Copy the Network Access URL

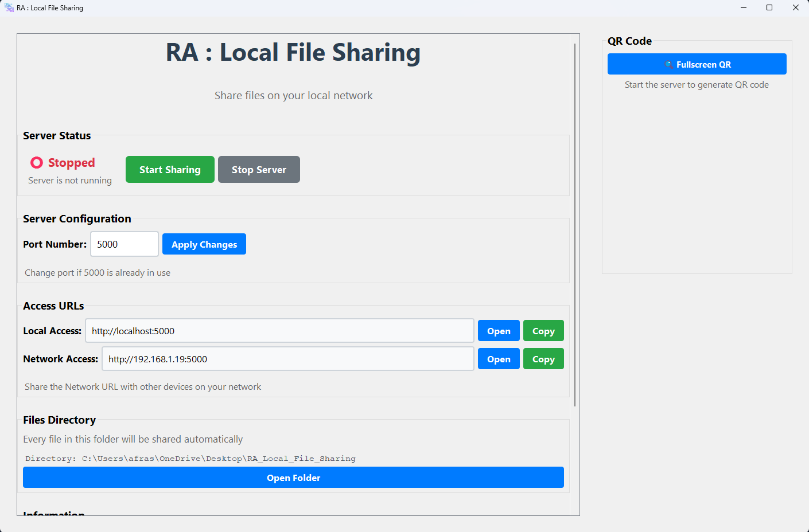tap(543, 358)
